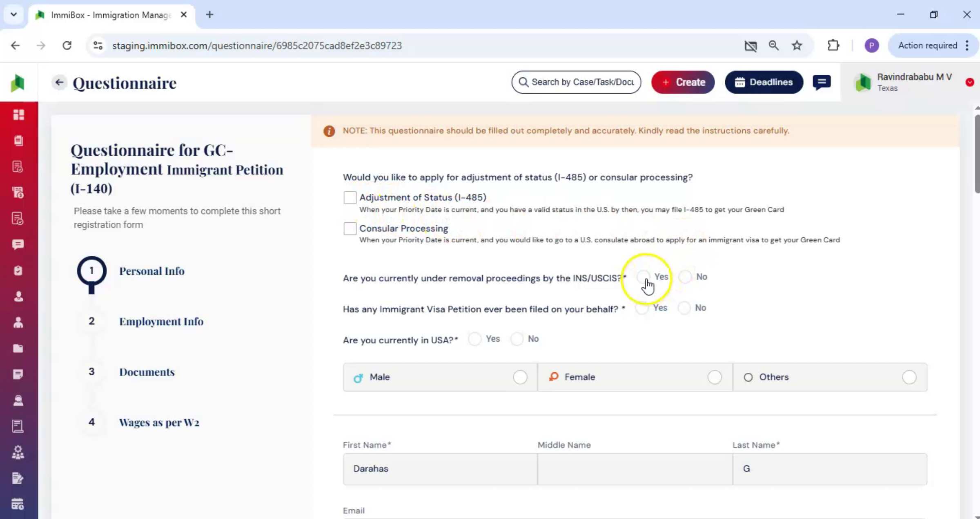Image resolution: width=980 pixels, height=519 pixels.
Task: Click the sticky note sidebar icon
Action: [x=18, y=374]
